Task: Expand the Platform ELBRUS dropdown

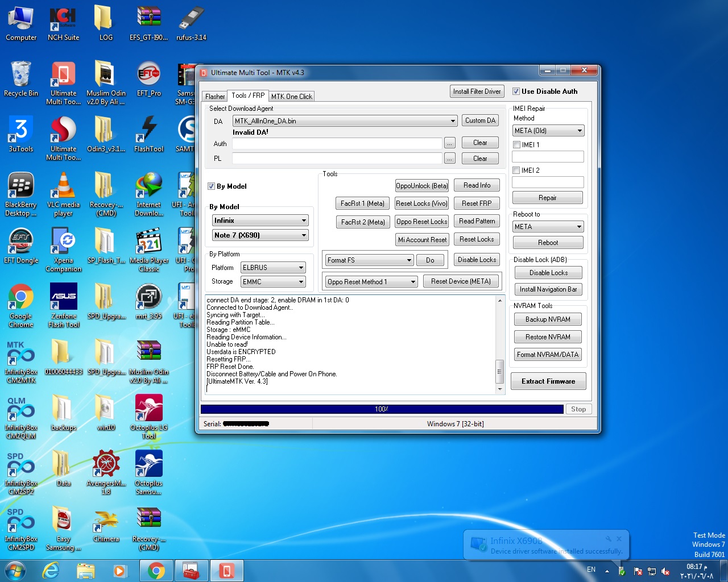Action: pyautogui.click(x=273, y=268)
